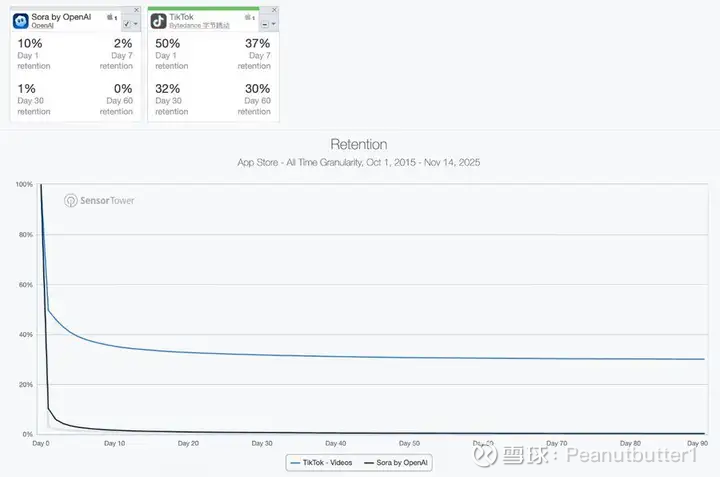This screenshot has width=720, height=477.
Task: Click the Apple platform icon on Sora card
Action: [x=110, y=17]
